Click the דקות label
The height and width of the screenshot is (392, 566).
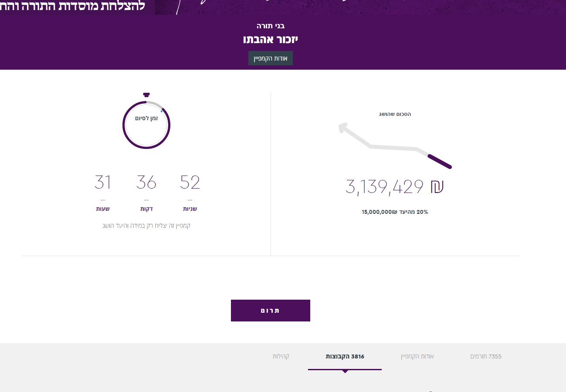146,209
